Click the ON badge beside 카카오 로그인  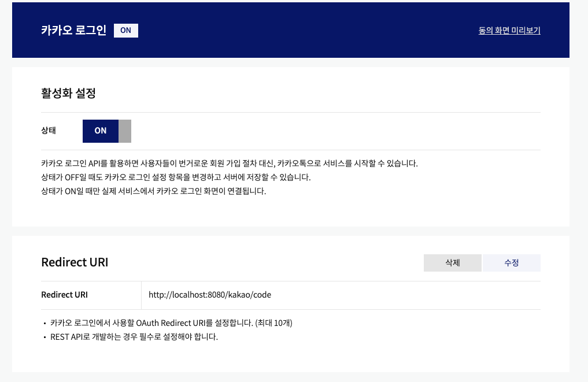(126, 31)
